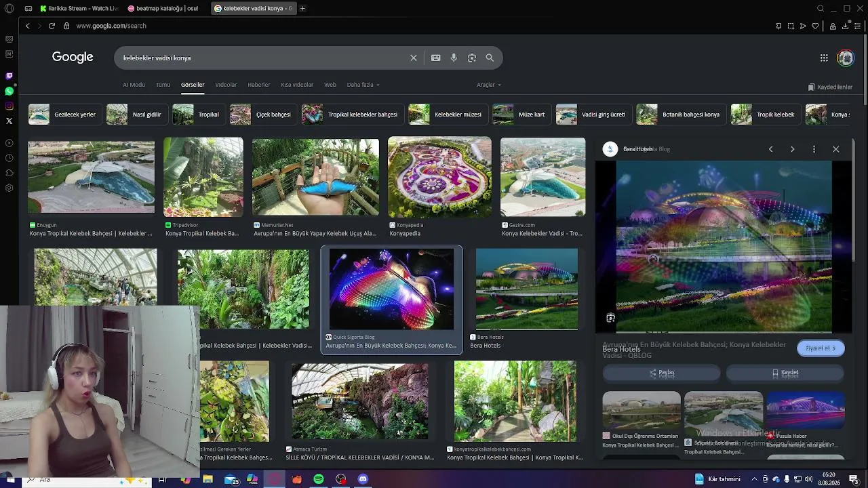Click the padlock site info icon
868x488 pixels.
[66, 26]
